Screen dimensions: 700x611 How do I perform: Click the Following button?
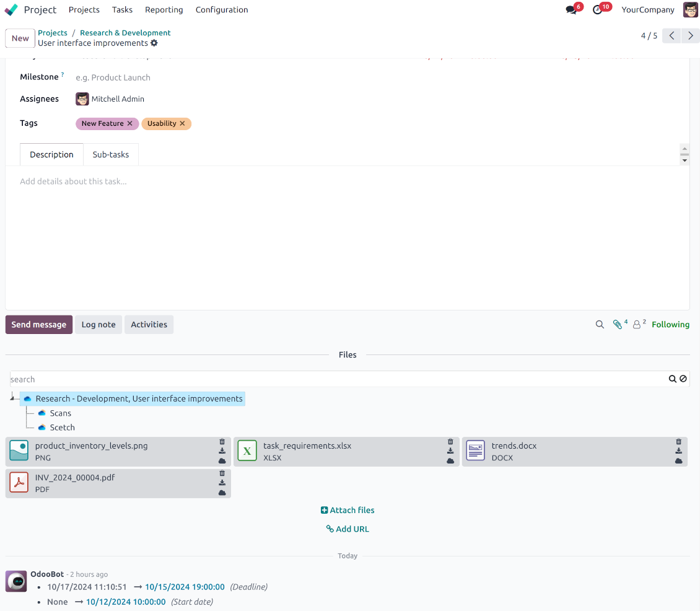[x=670, y=325]
